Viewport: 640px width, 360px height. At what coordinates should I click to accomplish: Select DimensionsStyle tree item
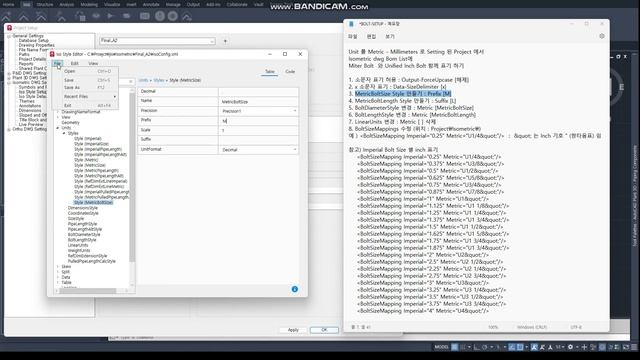(x=83, y=208)
